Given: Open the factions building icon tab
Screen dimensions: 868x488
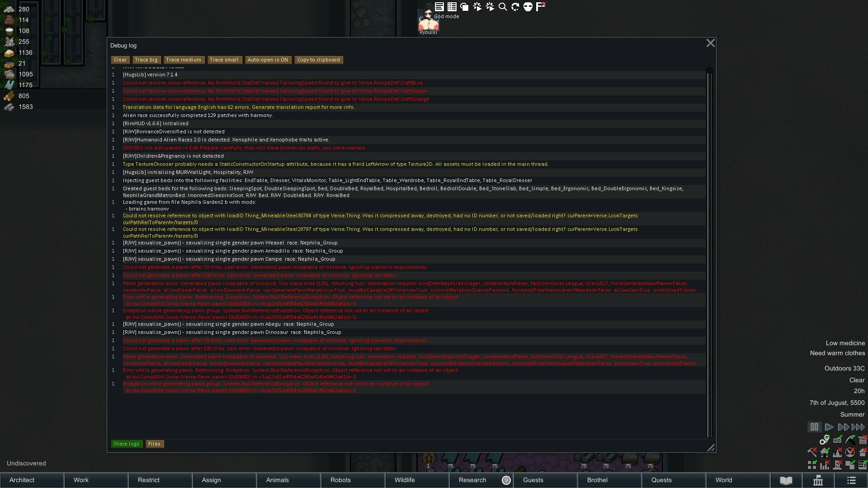Looking at the screenshot, I should 818,480.
